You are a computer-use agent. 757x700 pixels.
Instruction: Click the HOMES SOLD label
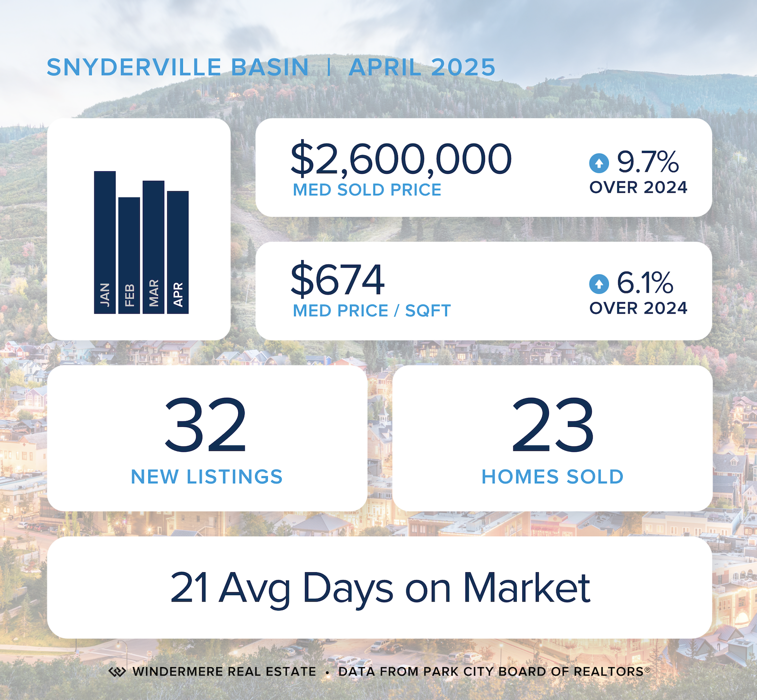click(x=552, y=477)
